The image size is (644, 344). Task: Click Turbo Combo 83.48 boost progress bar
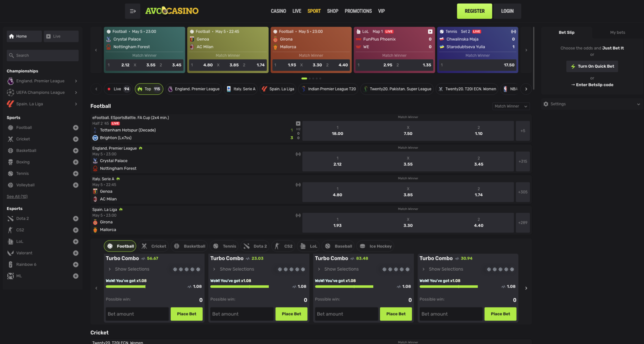344,287
